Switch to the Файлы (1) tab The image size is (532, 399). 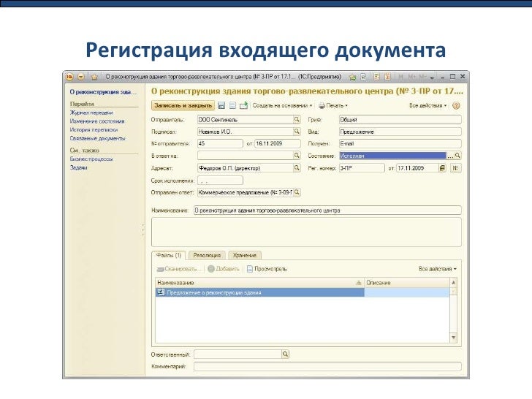click(x=169, y=255)
